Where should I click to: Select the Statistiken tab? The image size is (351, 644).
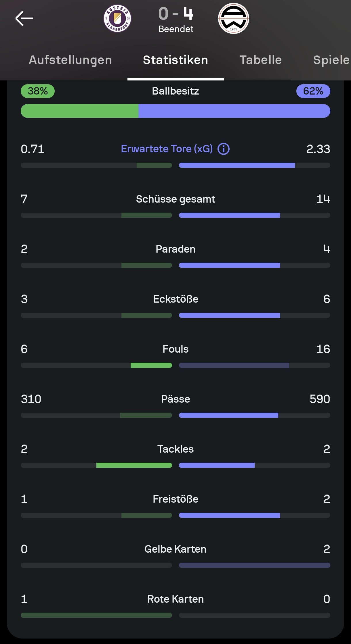[175, 60]
